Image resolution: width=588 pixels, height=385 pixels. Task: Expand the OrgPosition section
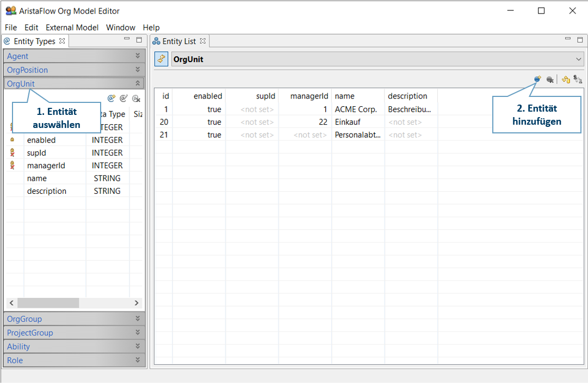(138, 69)
